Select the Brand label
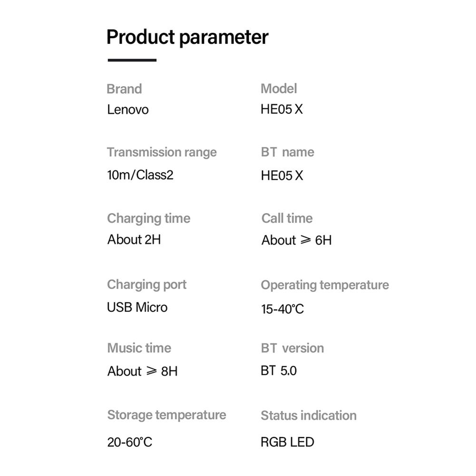The image size is (476, 476). 124,89
